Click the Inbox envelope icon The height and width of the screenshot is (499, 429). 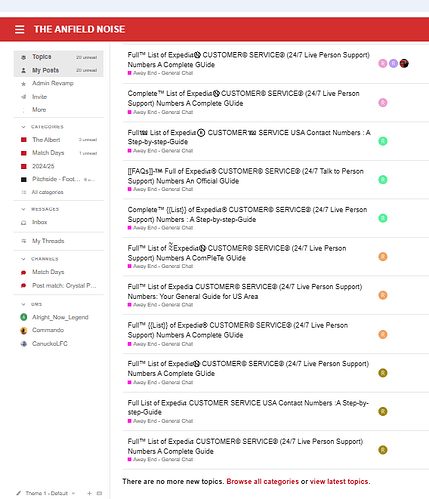[23, 222]
